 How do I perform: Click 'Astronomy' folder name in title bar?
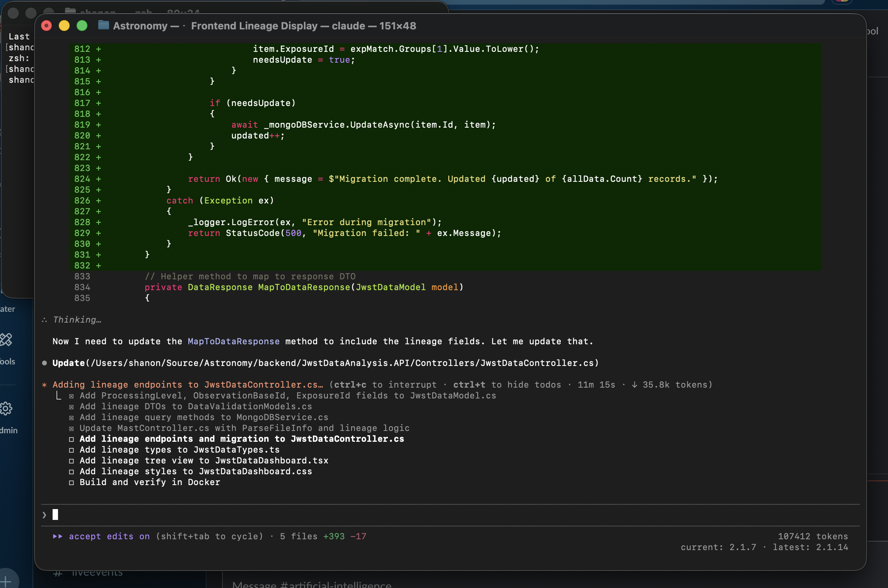140,26
